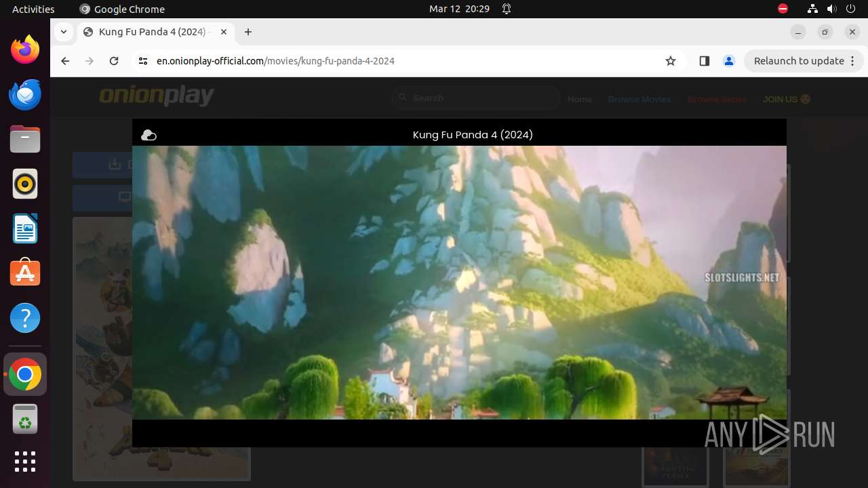The width and height of the screenshot is (868, 488).
Task: Click the JOIN US link
Action: coord(787,99)
